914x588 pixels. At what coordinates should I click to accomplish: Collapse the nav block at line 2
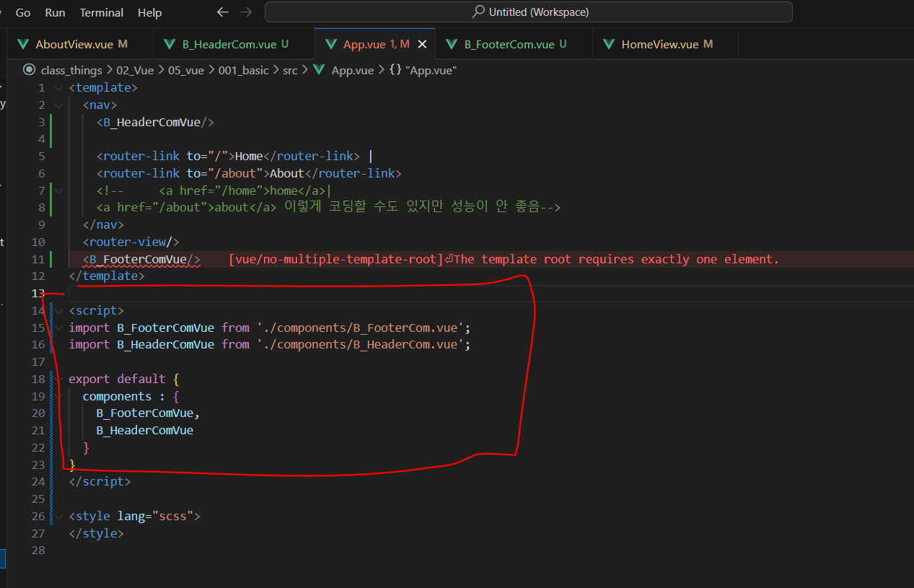(x=58, y=105)
